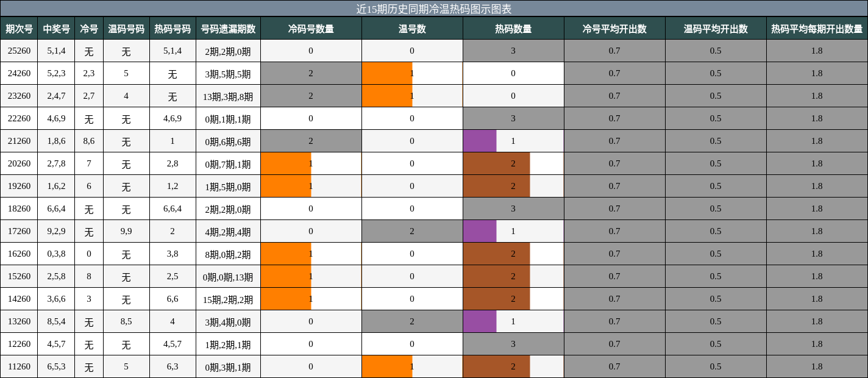Click orange cold-count bar in row 16260
The height and width of the screenshot is (378, 868).
[286, 254]
